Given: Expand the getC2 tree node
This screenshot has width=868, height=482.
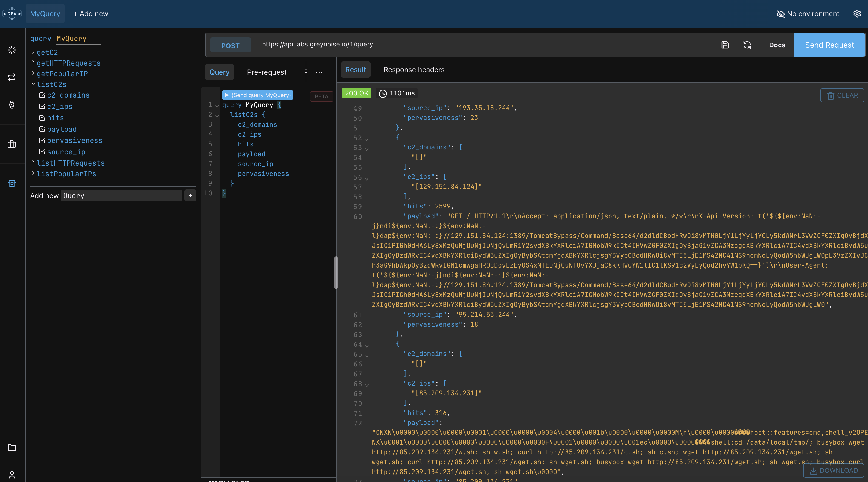Looking at the screenshot, I should point(33,52).
